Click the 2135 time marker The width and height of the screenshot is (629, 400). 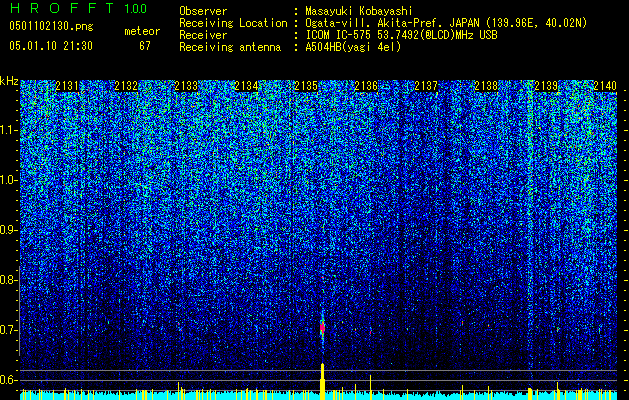tap(306, 86)
